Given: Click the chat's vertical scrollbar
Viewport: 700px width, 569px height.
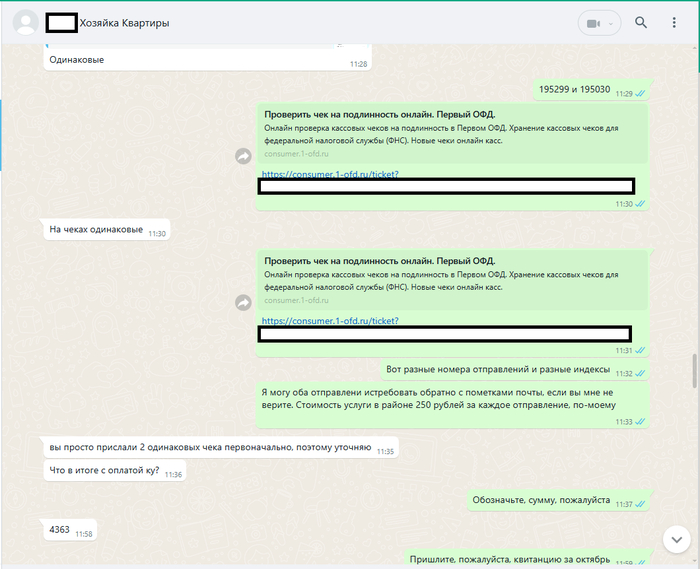Looking at the screenshot, I should click(694, 370).
